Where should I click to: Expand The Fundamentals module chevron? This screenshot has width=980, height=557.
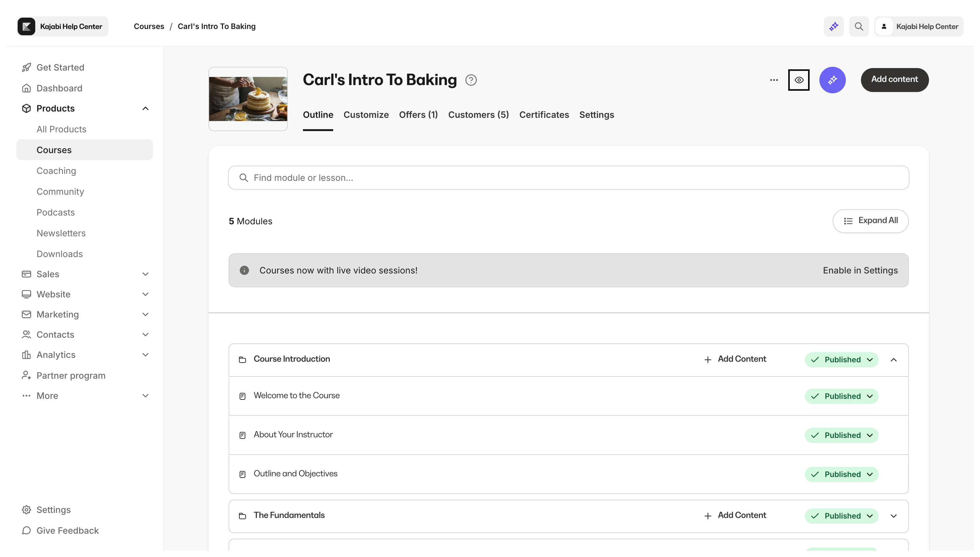click(894, 516)
